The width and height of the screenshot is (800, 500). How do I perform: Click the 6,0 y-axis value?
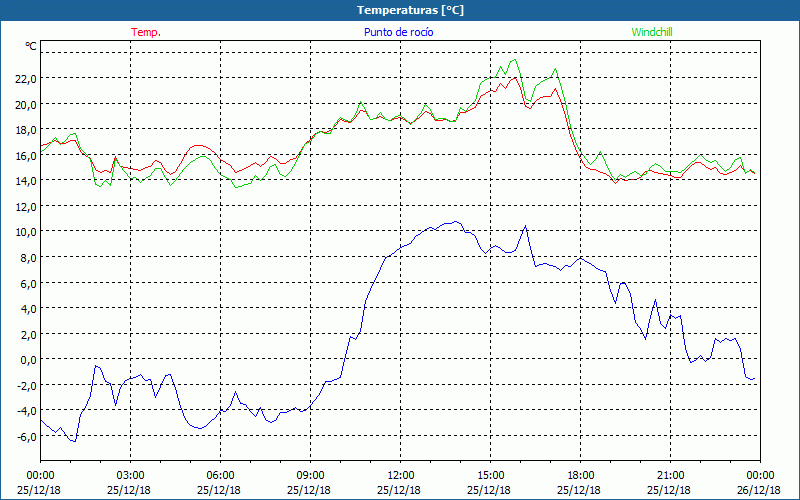[29, 283]
